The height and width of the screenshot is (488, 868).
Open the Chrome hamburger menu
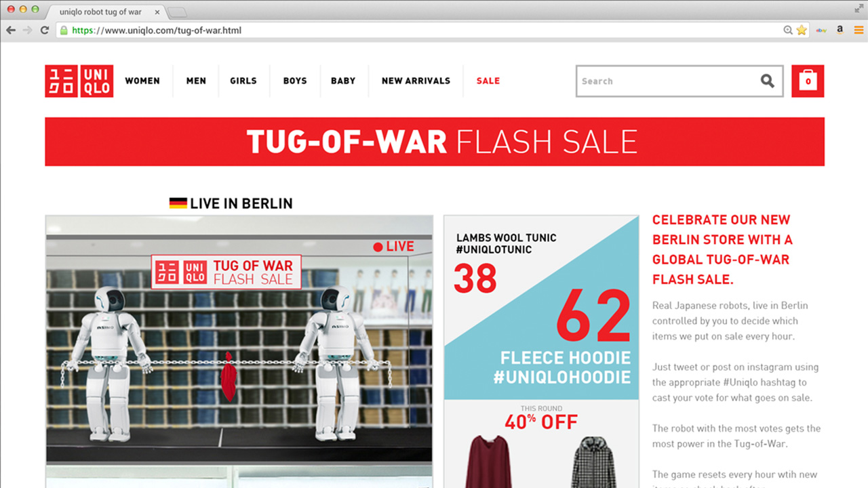click(859, 30)
